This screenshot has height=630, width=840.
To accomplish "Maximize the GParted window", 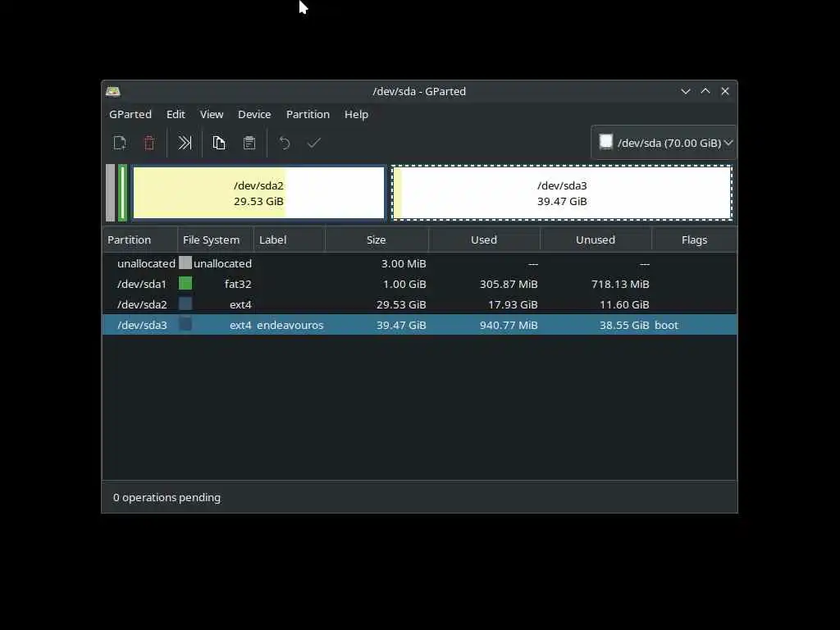I will click(705, 92).
